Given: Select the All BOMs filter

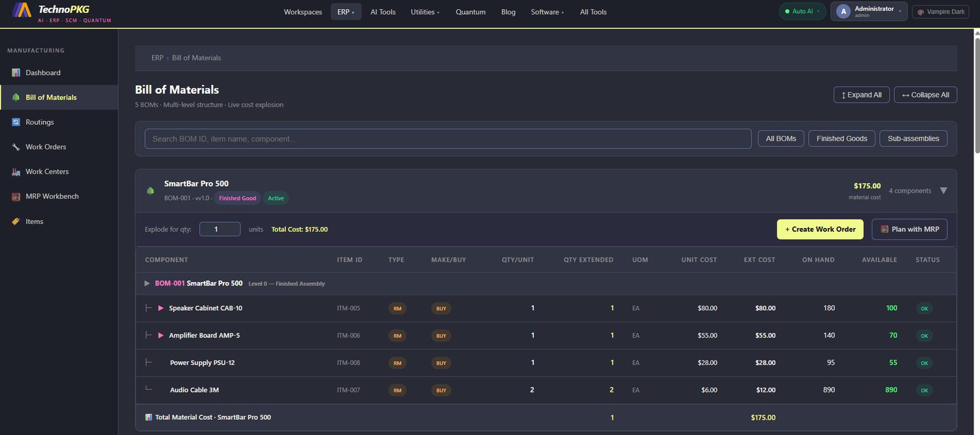Looking at the screenshot, I should (781, 138).
